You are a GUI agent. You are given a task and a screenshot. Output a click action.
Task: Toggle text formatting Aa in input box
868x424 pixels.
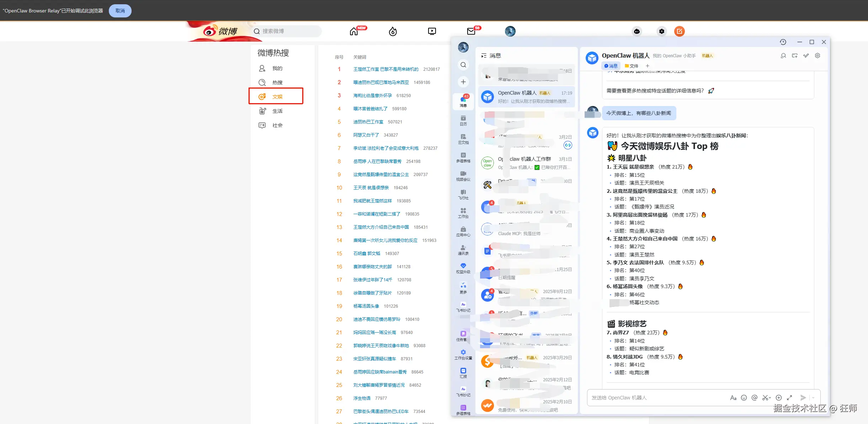pyautogui.click(x=733, y=398)
